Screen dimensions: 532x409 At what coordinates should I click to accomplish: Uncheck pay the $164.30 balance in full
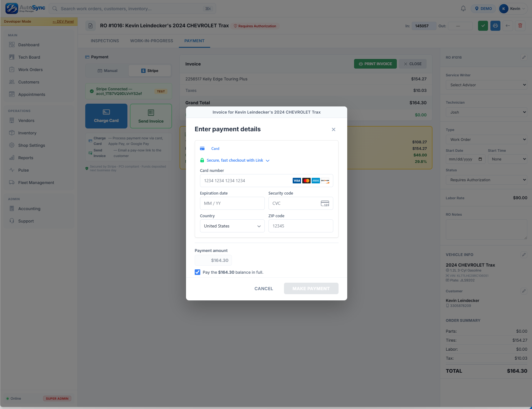pos(197,272)
